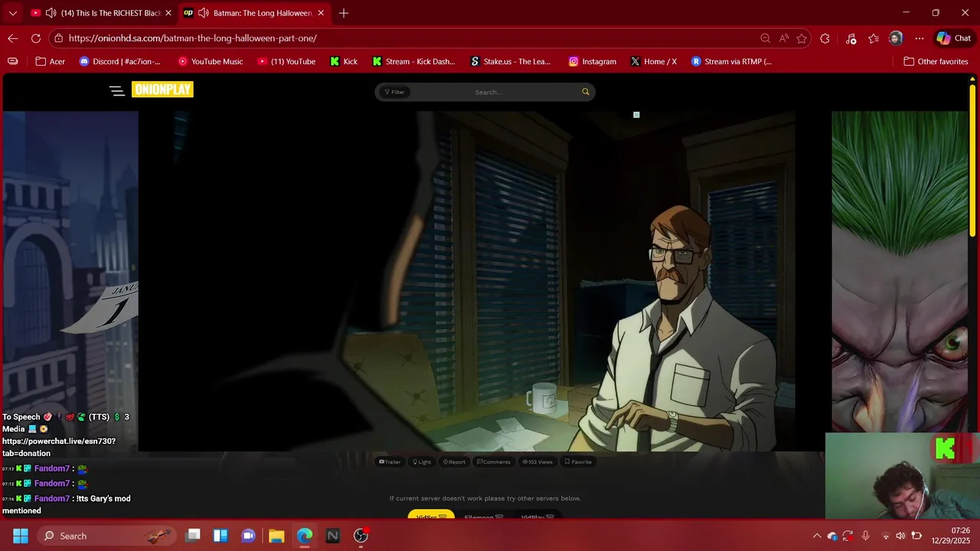
Task: Open the Stake.us bookmark
Action: (x=510, y=61)
